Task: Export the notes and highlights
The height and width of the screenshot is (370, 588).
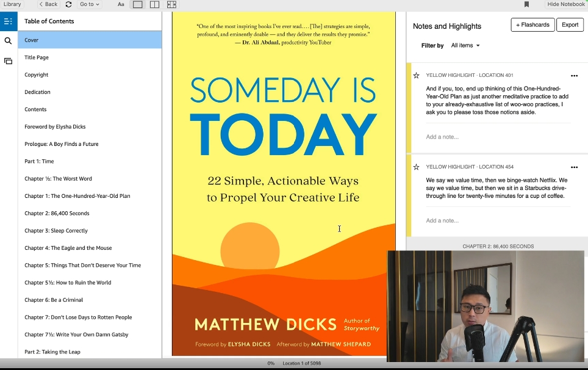Action: click(570, 25)
